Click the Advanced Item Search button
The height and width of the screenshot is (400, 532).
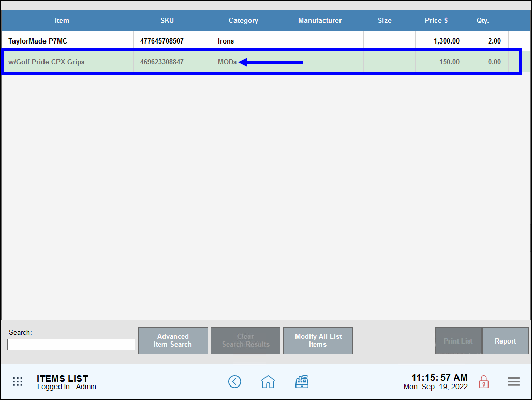(173, 340)
